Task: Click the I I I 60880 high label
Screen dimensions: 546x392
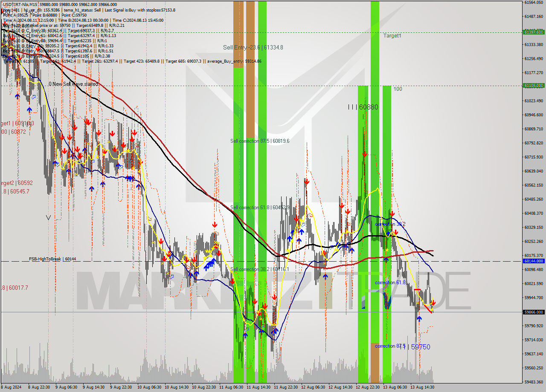Action: click(363, 107)
